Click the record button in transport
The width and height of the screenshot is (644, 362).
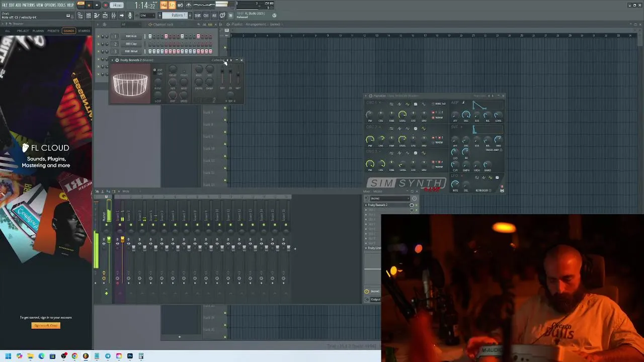pyautogui.click(x=105, y=5)
